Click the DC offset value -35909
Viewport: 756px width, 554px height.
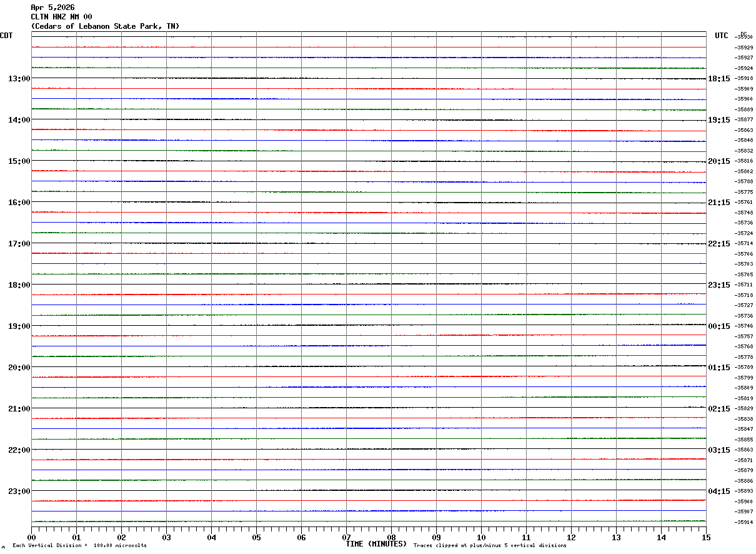click(x=744, y=89)
